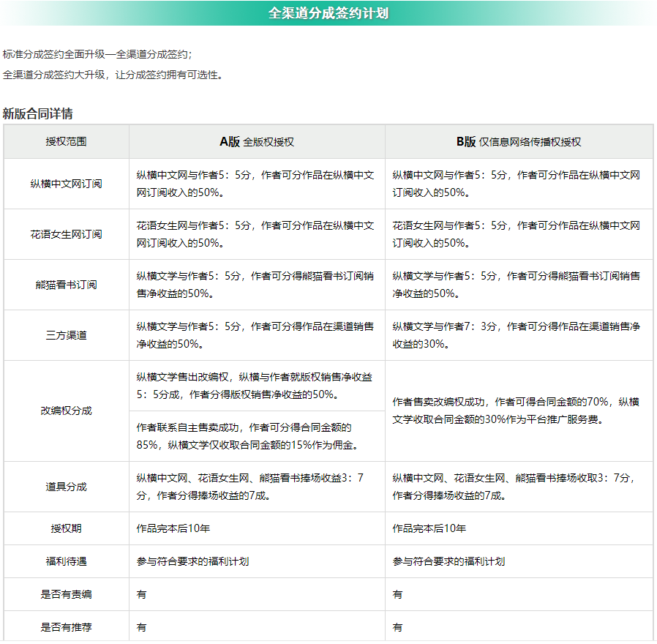Click A版 有 in 是否有责编 row
The height and width of the screenshot is (644, 657).
[142, 594]
